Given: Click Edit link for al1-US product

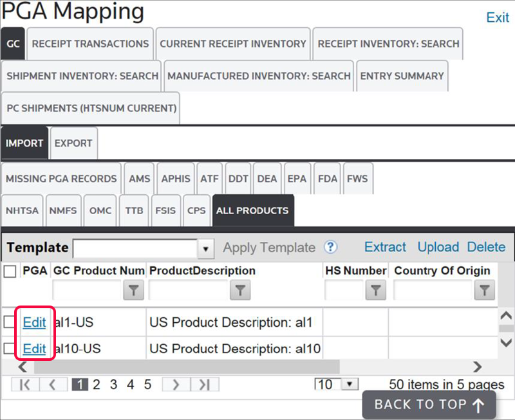Looking at the screenshot, I should point(34,322).
